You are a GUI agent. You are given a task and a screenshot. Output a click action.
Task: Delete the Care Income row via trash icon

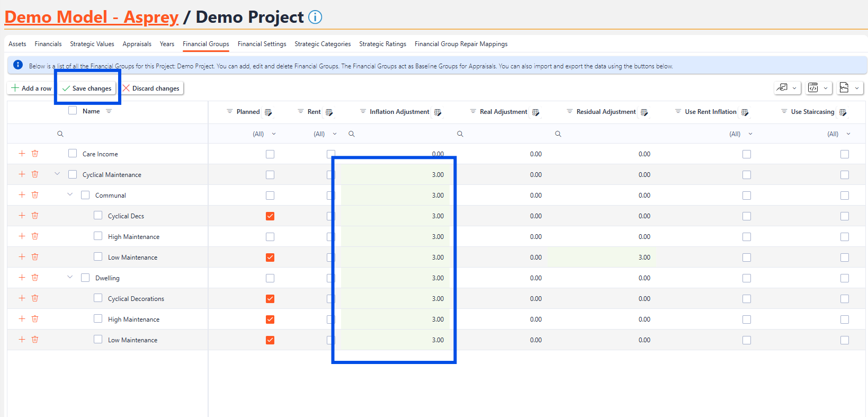coord(35,154)
